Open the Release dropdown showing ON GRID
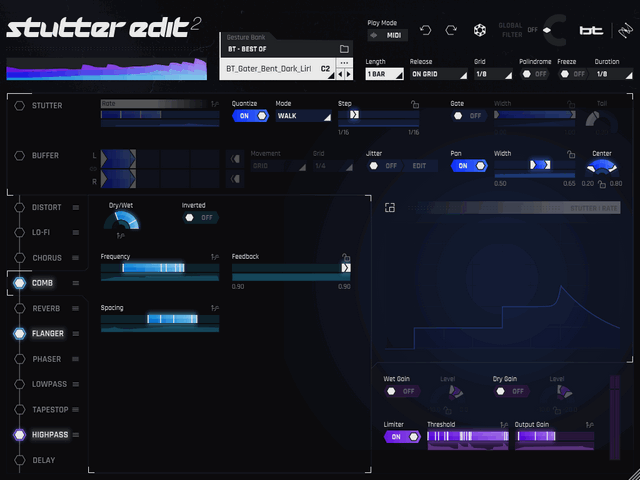Viewport: 640px width, 480px height. point(436,74)
